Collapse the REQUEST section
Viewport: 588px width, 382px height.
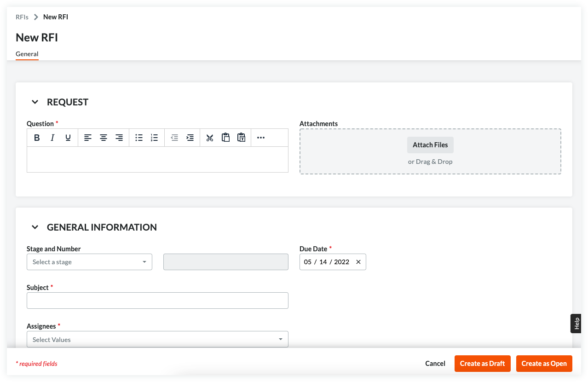(x=35, y=102)
